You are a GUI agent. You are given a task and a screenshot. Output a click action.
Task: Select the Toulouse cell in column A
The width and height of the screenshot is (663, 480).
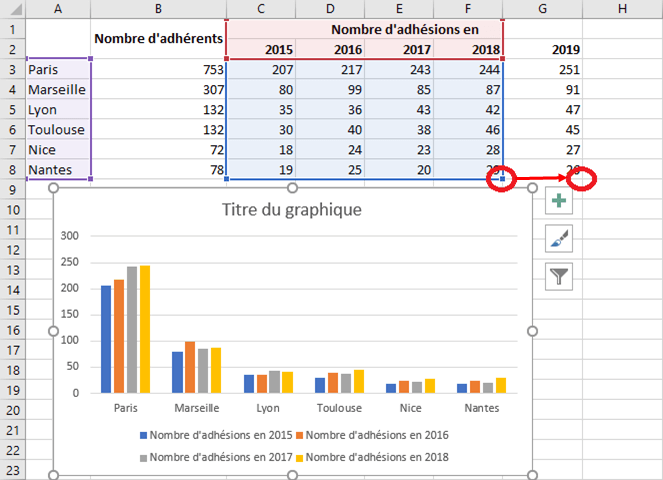coord(58,129)
